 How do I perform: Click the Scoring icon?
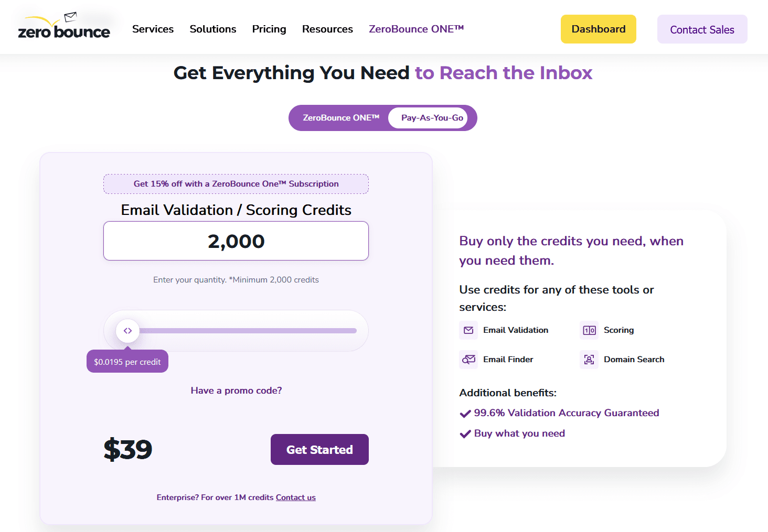click(x=589, y=330)
